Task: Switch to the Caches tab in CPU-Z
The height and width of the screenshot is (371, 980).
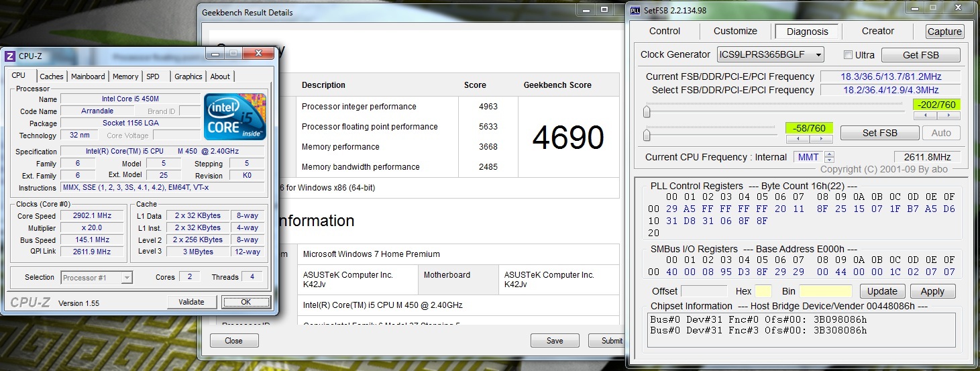Action: [51, 76]
